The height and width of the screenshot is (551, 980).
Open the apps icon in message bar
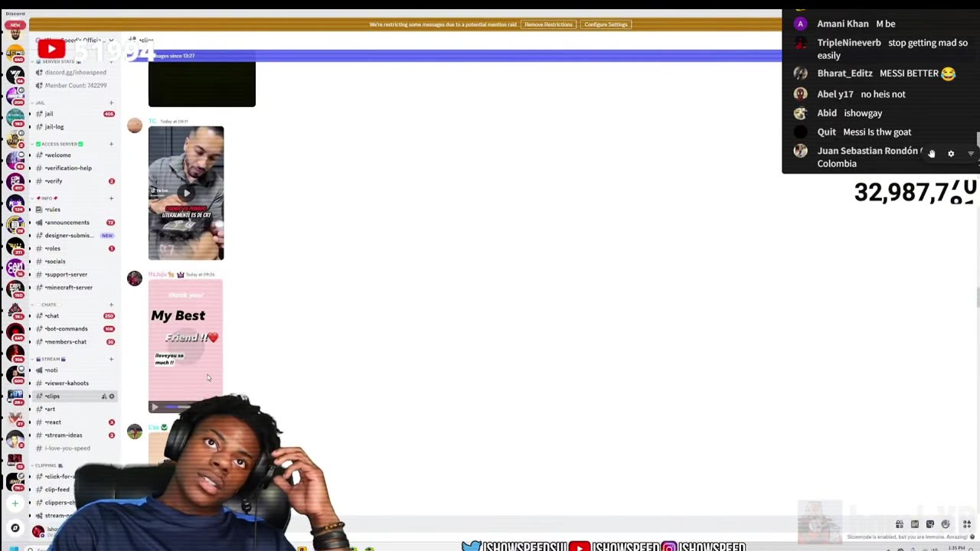(967, 524)
